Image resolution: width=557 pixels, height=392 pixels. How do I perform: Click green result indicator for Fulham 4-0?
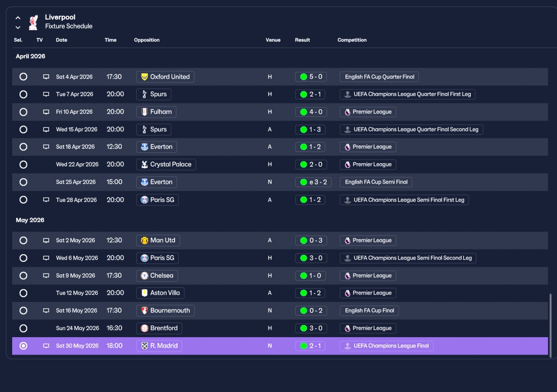304,112
